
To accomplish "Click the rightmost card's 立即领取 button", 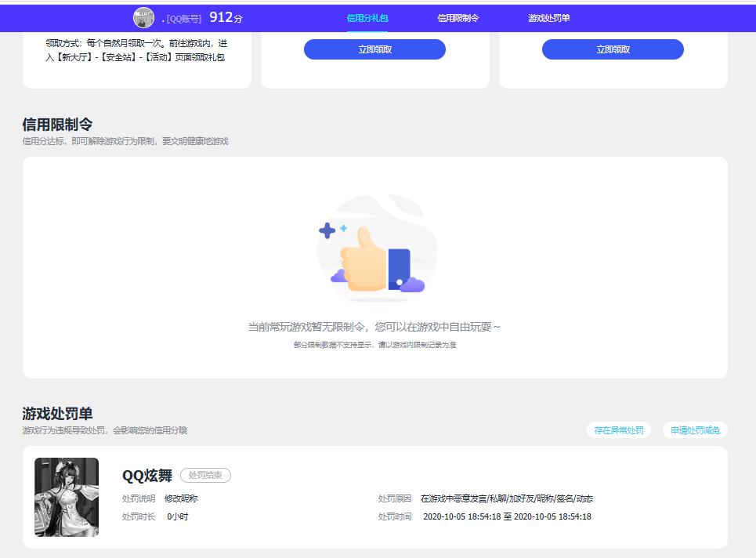I will 613,49.
